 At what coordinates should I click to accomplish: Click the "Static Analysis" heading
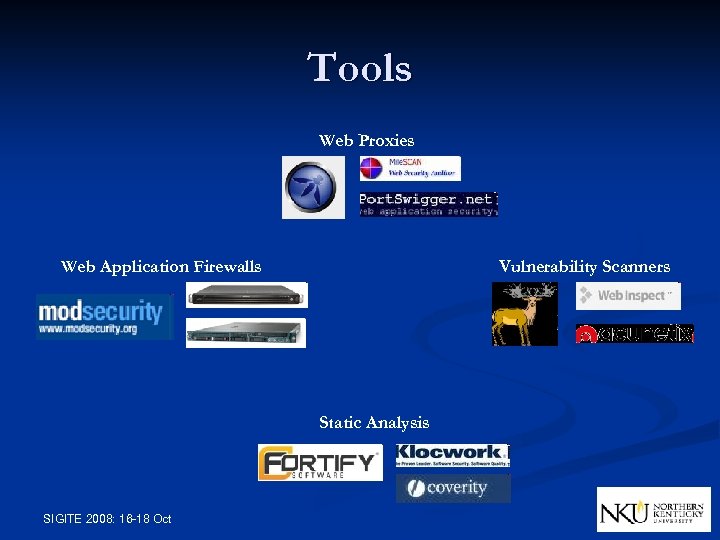tap(374, 422)
